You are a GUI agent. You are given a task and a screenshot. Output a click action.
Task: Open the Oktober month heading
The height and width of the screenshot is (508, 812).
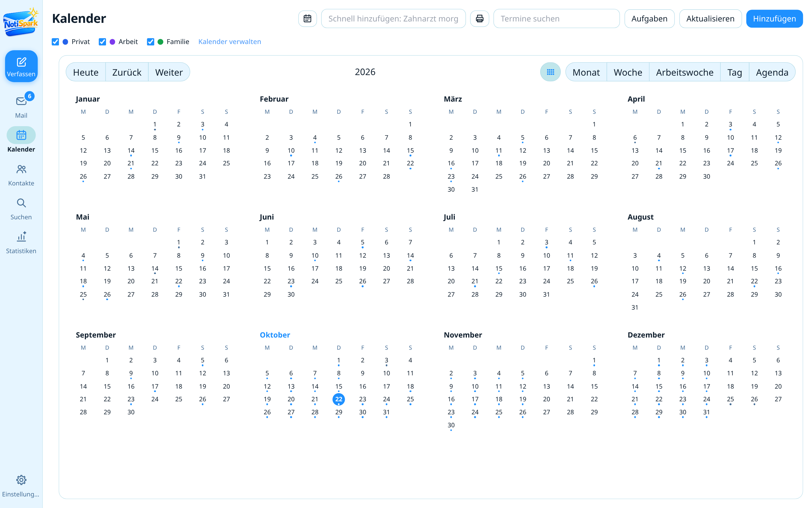275,335
